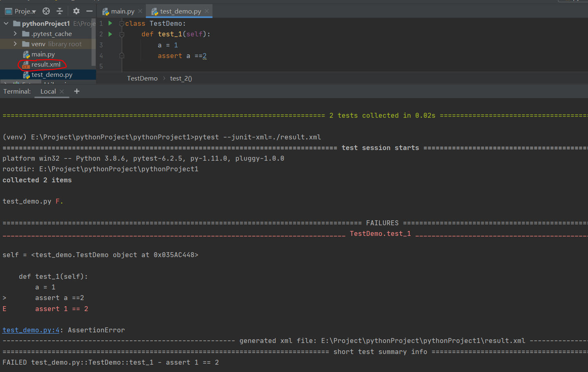Viewport: 588px width, 372px height.
Task: Select the Local terminal tab
Action: click(x=48, y=91)
